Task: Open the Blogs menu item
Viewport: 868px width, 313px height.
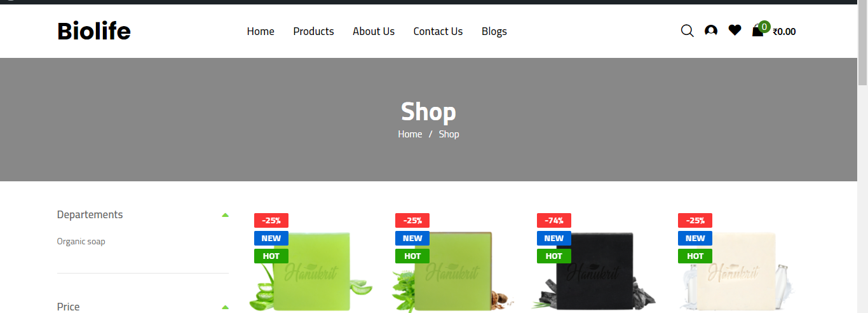Action: 494,31
